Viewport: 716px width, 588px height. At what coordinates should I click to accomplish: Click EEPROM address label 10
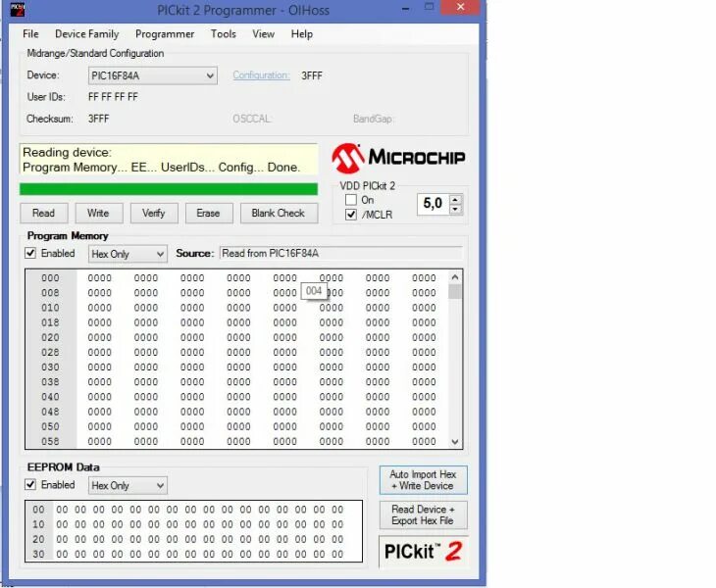pos(39,524)
